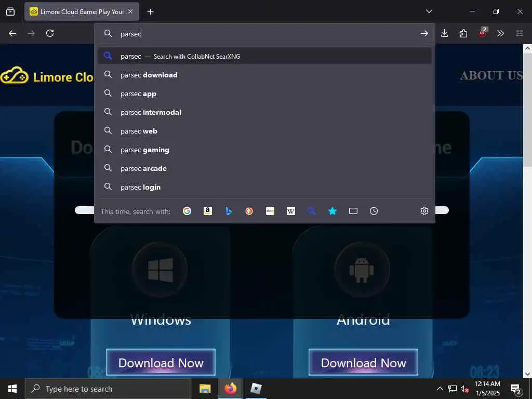The height and width of the screenshot is (399, 532).
Task: Pick 'parsec web' suggestion
Action: click(264, 131)
